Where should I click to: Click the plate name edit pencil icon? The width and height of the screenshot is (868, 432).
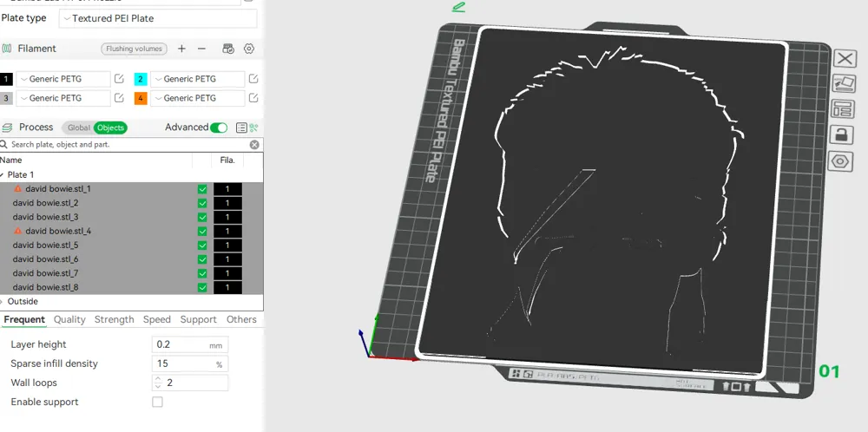coord(458,7)
